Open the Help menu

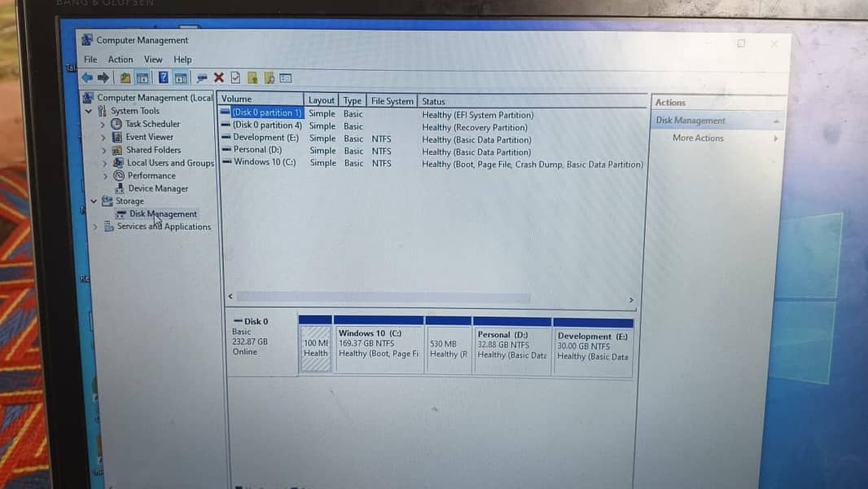pyautogui.click(x=182, y=59)
